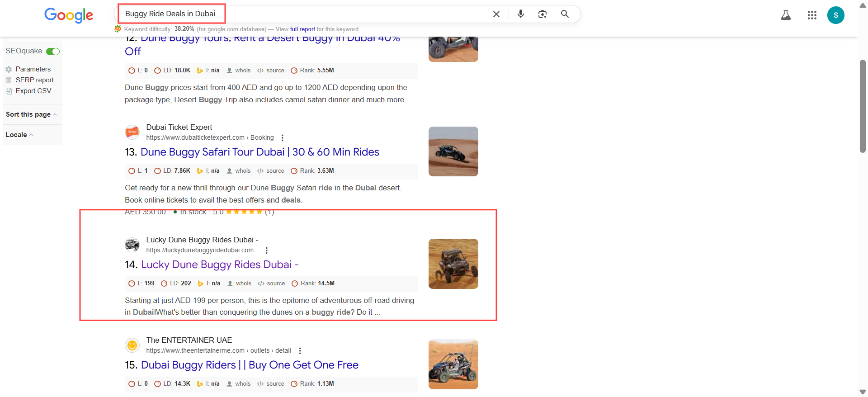Screen dimensions: 868x397
Task: Open the Google account avatar
Action: point(836,15)
